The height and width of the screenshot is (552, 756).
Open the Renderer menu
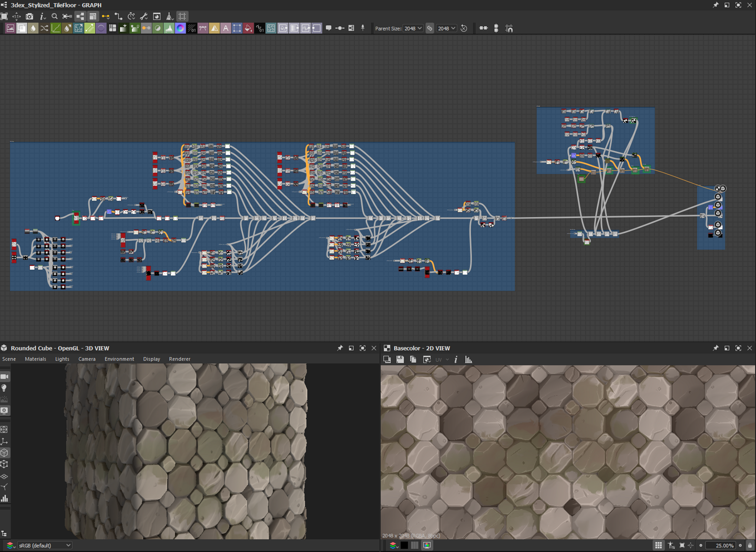(x=179, y=359)
